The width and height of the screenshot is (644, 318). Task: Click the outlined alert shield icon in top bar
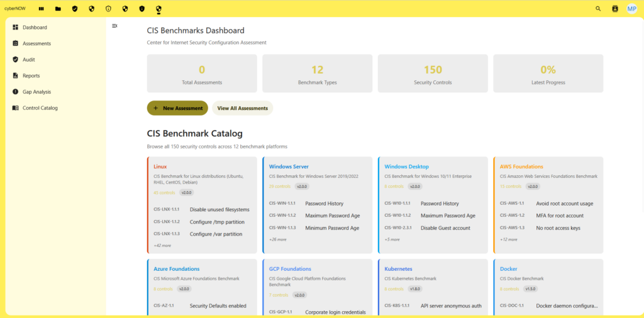point(108,9)
